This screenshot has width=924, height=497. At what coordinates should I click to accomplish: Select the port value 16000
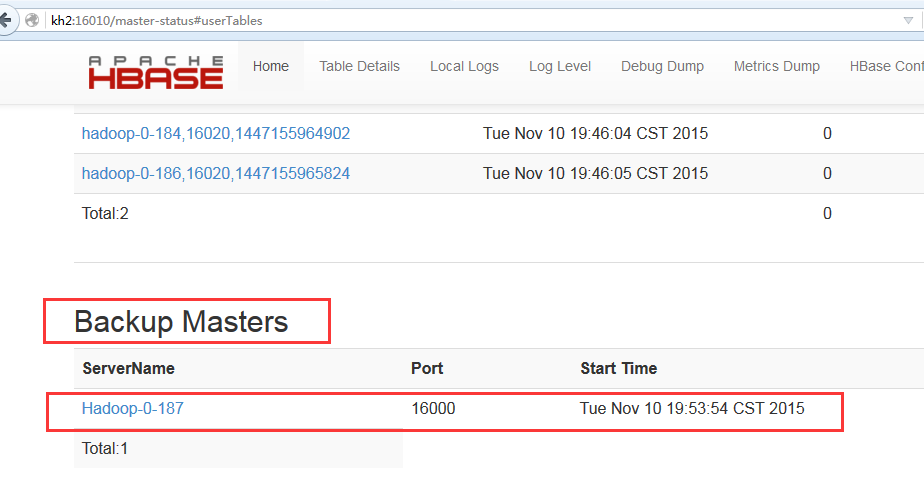point(433,408)
